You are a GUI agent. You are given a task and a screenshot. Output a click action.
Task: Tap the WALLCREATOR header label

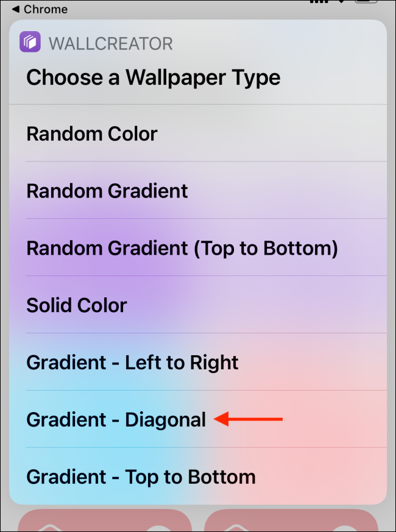coord(110,43)
